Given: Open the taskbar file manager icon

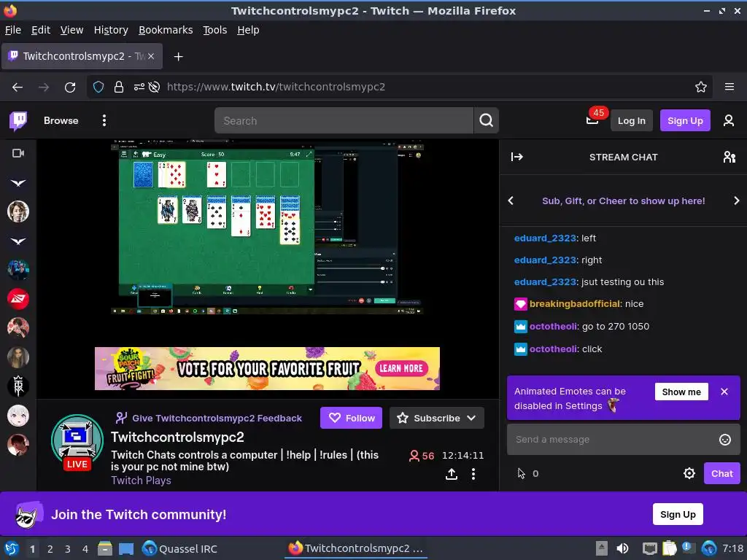Looking at the screenshot, I should tap(105, 548).
